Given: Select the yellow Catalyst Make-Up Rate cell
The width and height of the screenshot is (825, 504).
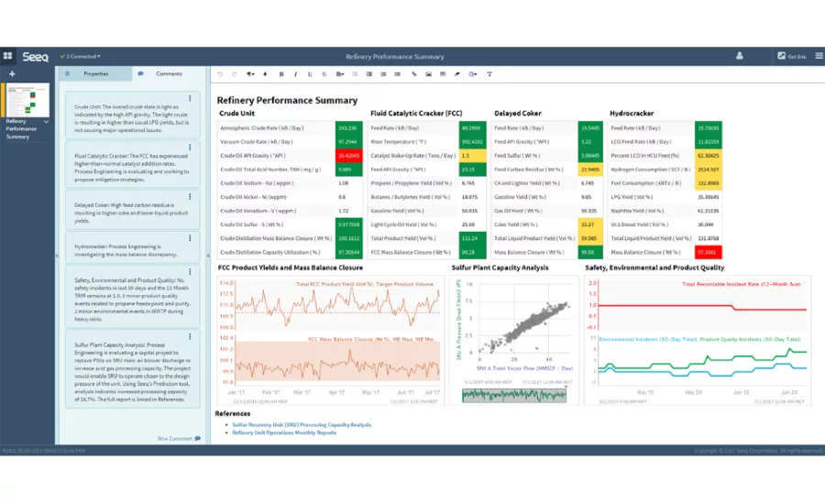Looking at the screenshot, I should point(472,156).
